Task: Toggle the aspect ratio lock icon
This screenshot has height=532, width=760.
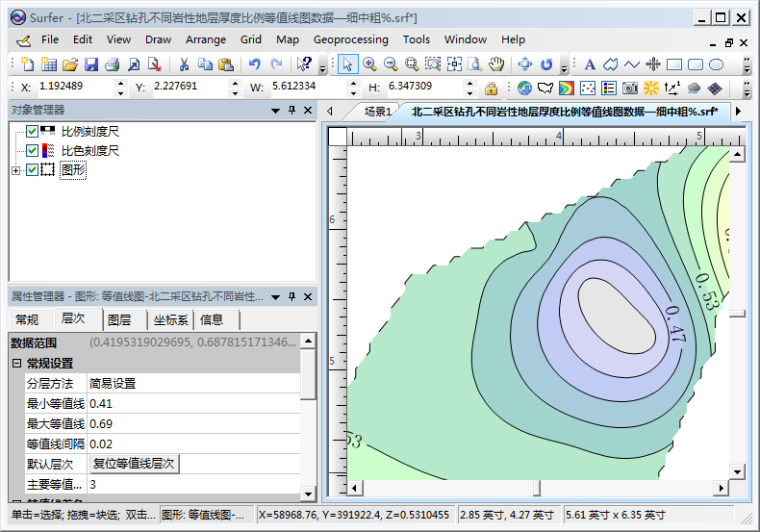Action: point(491,89)
